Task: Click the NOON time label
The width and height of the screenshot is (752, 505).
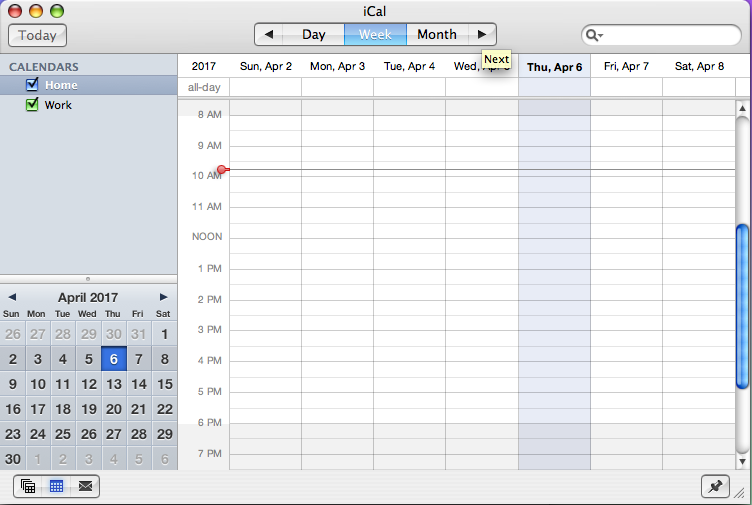Action: tap(207, 236)
